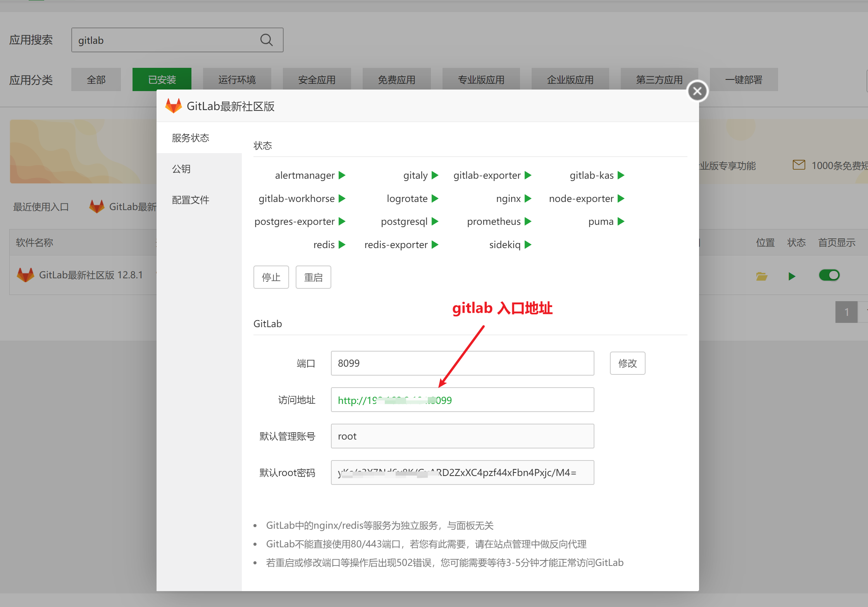Screen dimensions: 868x607
Task: Select the 免费应用 category
Action: 397,79
